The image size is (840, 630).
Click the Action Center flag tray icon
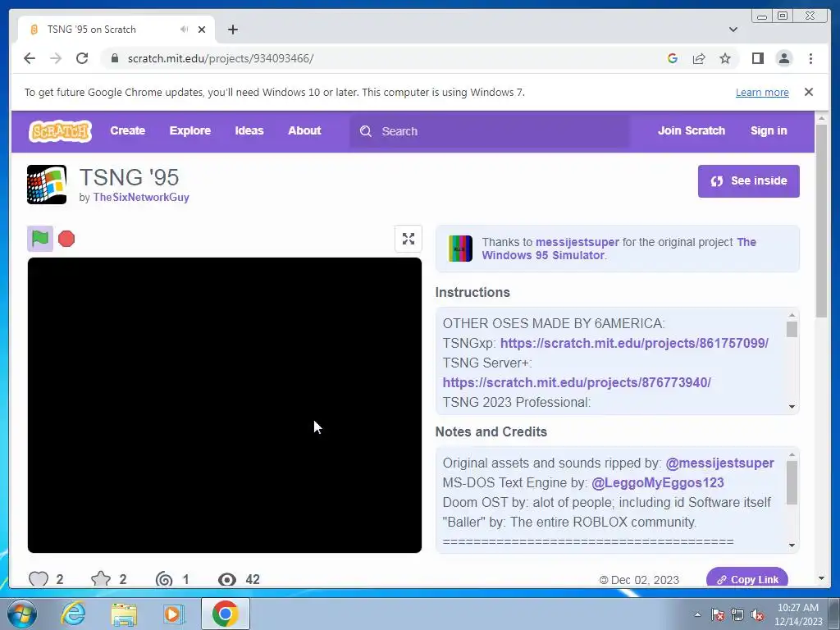717,614
